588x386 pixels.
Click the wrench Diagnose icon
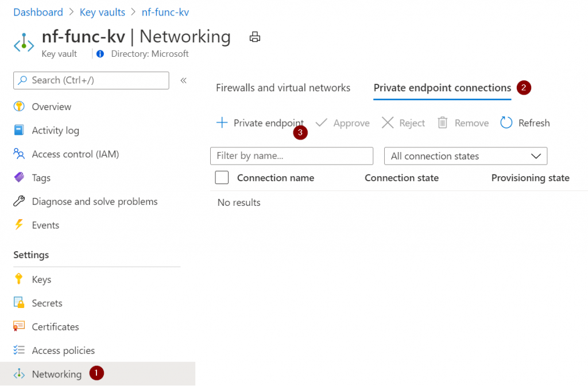click(x=19, y=201)
